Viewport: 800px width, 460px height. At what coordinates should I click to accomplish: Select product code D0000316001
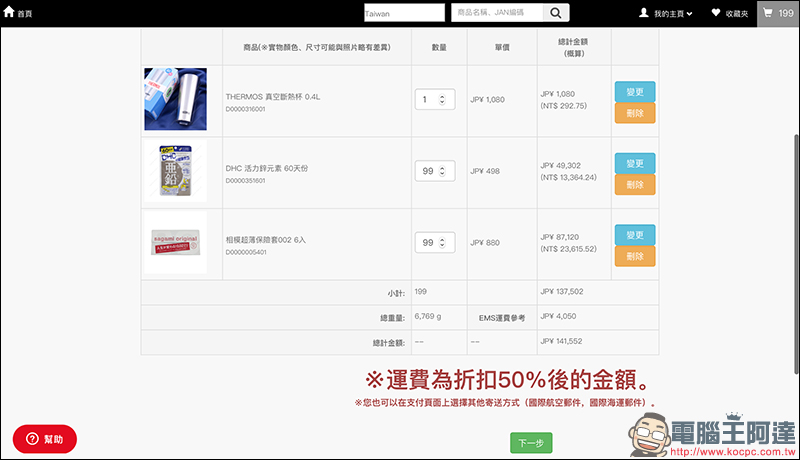245,109
